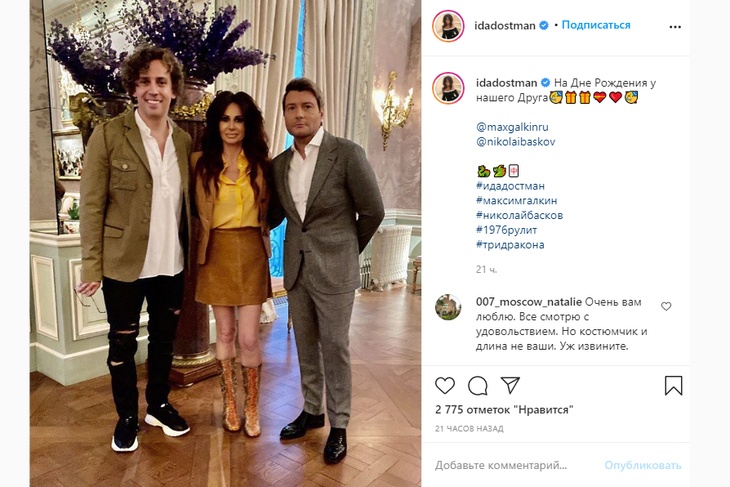Open comments via the speech bubble icon
730x487 pixels.
[x=478, y=386]
